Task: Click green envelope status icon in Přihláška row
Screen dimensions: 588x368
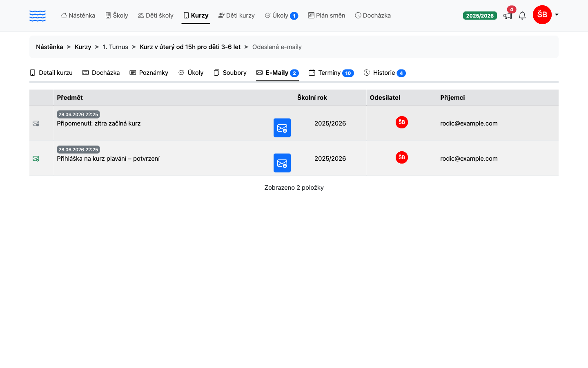Action: pyautogui.click(x=36, y=159)
